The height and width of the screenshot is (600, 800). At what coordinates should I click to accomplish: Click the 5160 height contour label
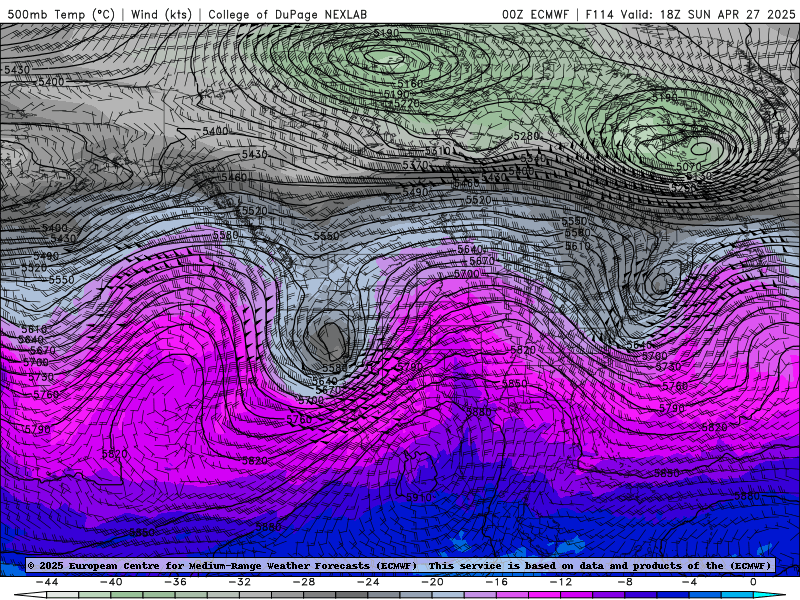coord(410,83)
